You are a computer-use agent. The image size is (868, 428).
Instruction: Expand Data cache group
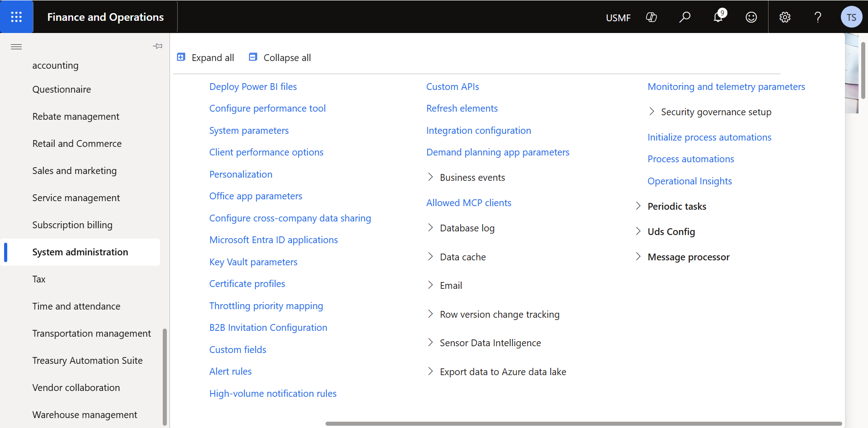430,257
